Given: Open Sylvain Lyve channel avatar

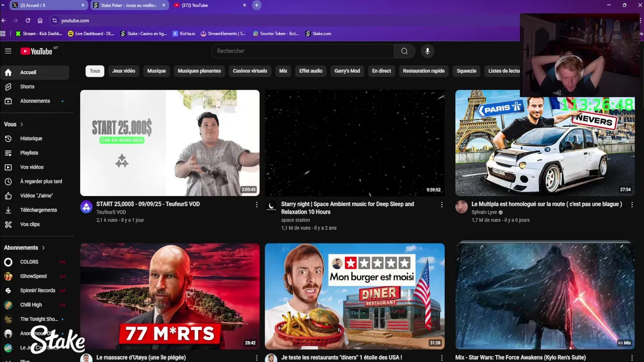Looking at the screenshot, I should (x=461, y=207).
